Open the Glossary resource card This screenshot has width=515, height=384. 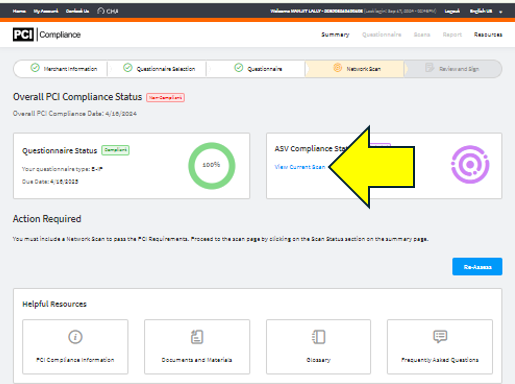tap(318, 347)
